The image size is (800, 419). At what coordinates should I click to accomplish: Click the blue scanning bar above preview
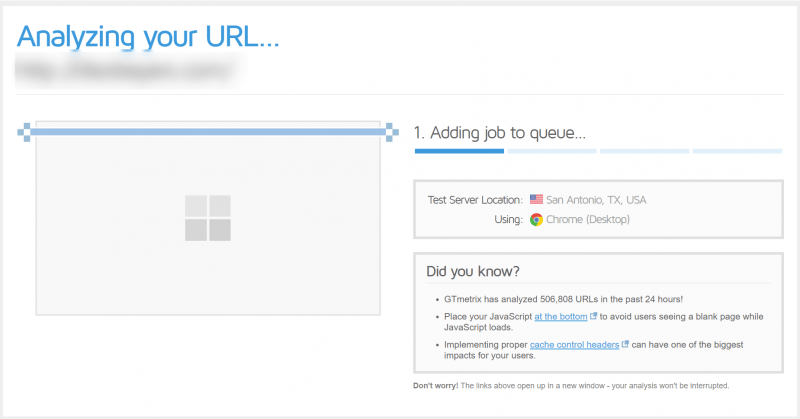coord(208,129)
